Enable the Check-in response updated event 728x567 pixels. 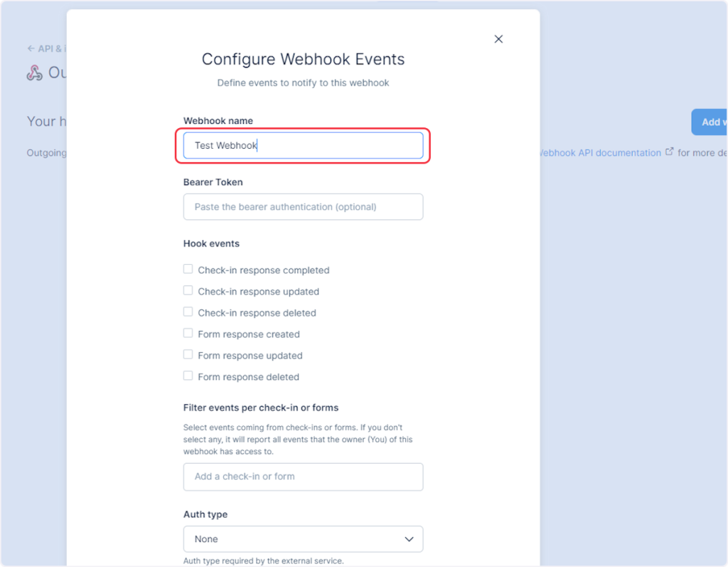[188, 291]
